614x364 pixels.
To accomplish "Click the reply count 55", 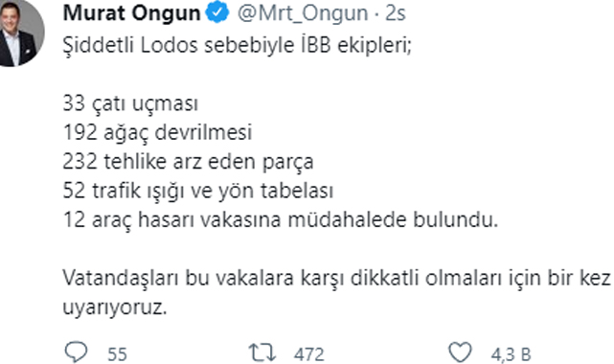I will click(x=117, y=354).
